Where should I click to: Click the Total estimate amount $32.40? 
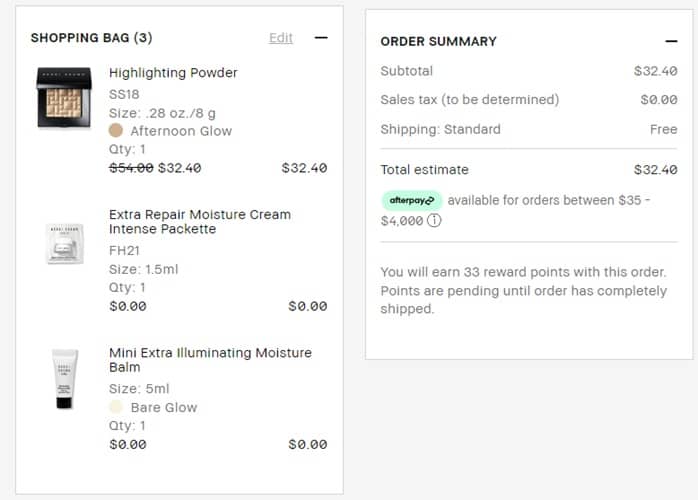coord(655,170)
